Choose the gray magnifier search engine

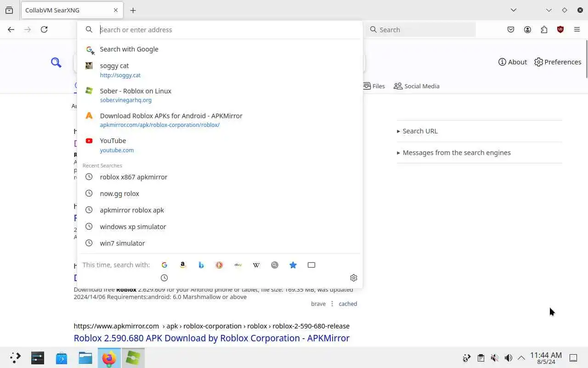[275, 265]
